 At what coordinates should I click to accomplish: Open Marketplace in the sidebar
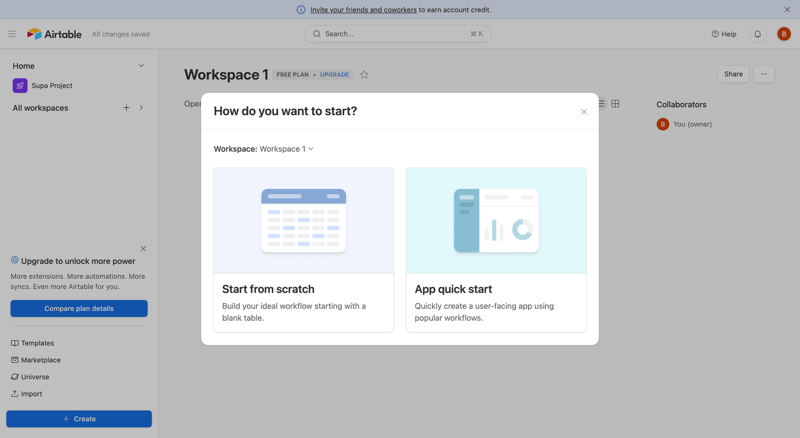click(x=36, y=360)
